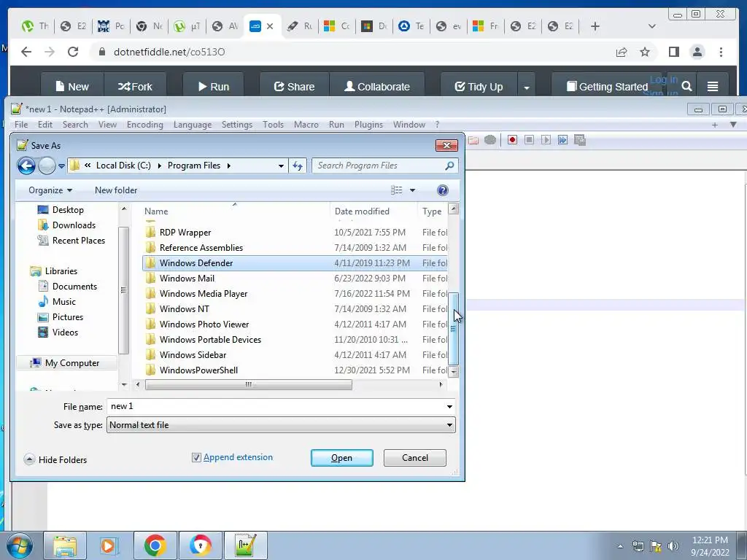747x560 pixels.
Task: Open the Save as type combo box
Action: click(281, 425)
